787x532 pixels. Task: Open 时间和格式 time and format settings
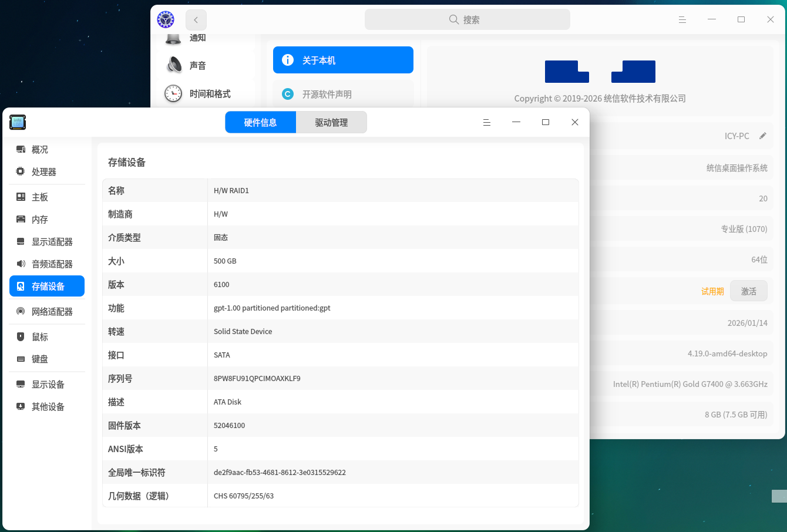206,93
